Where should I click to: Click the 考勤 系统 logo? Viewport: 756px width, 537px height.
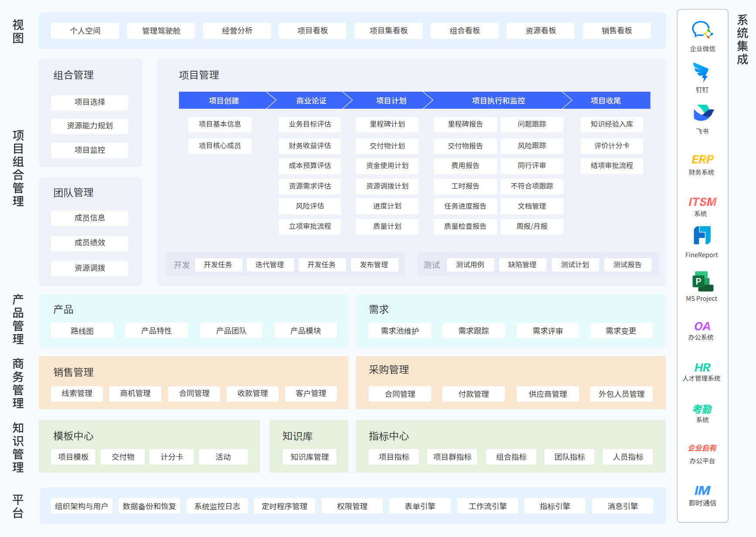click(x=702, y=409)
